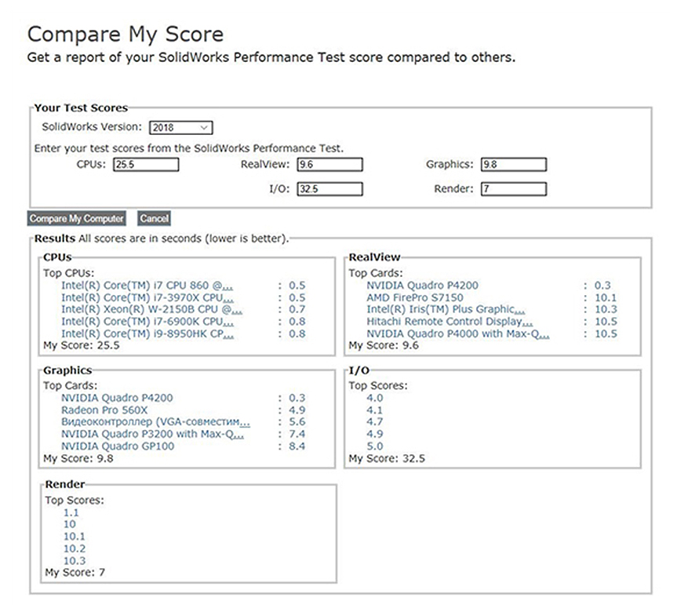Click the 8.4 score beside Quadro GP100
This screenshot has width=681, height=616.
[x=297, y=447]
